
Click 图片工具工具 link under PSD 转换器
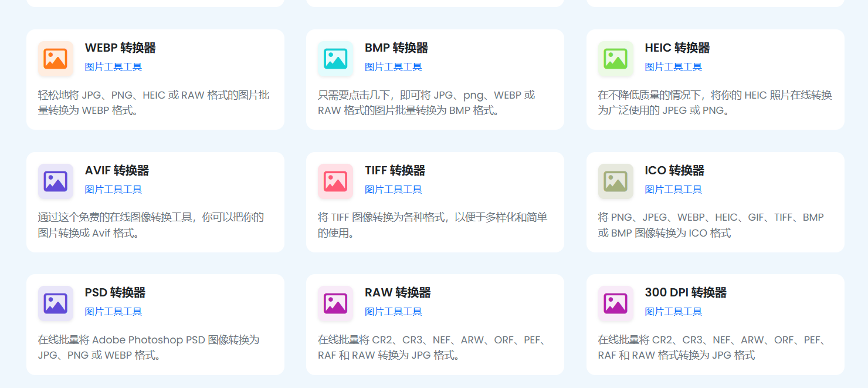pyautogui.click(x=114, y=312)
